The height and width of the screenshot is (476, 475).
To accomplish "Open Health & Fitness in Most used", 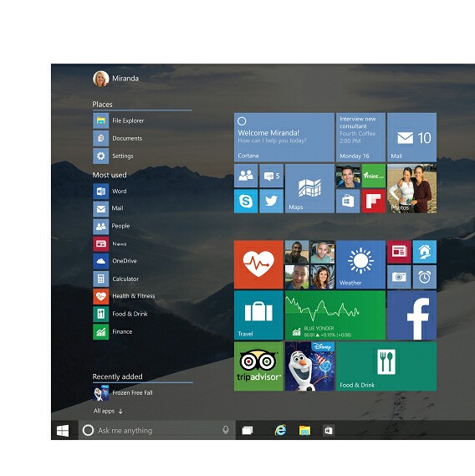I will pos(124,296).
